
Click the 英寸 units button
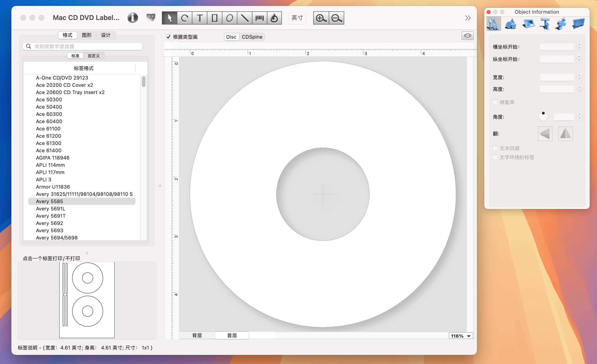[297, 18]
